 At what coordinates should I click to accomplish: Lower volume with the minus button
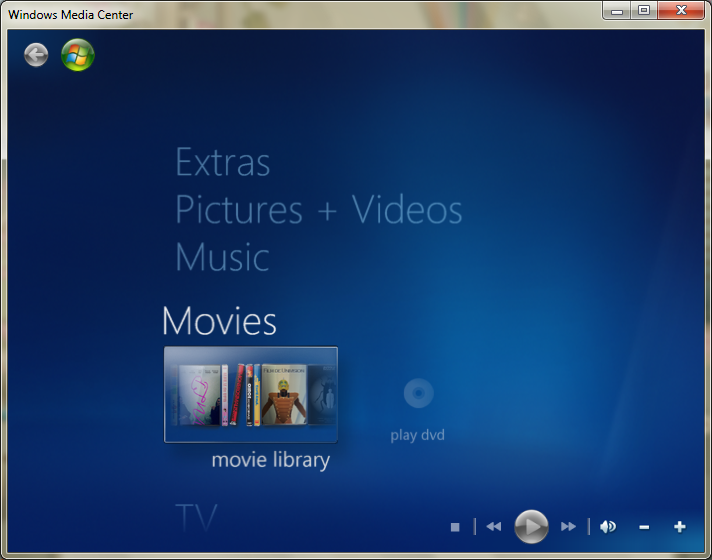click(644, 527)
